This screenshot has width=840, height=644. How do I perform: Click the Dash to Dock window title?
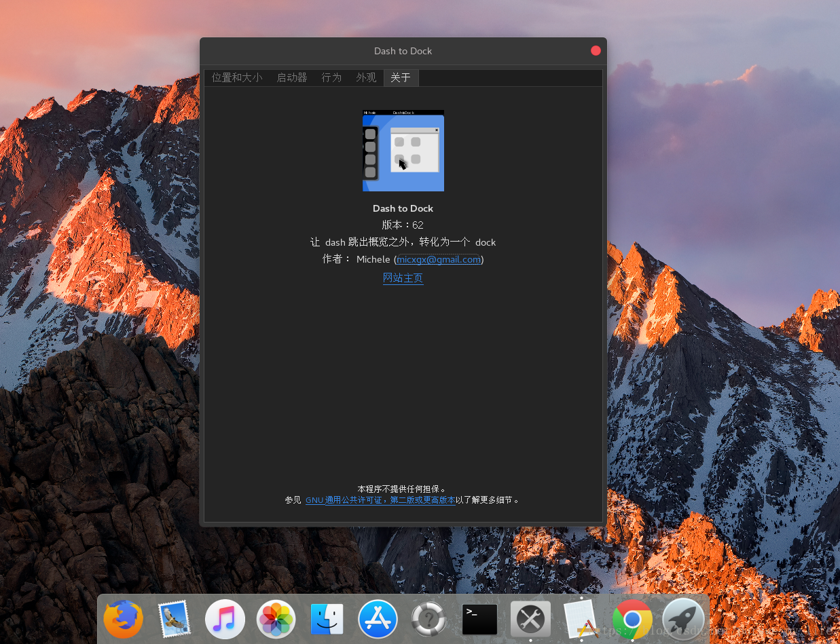tap(403, 51)
